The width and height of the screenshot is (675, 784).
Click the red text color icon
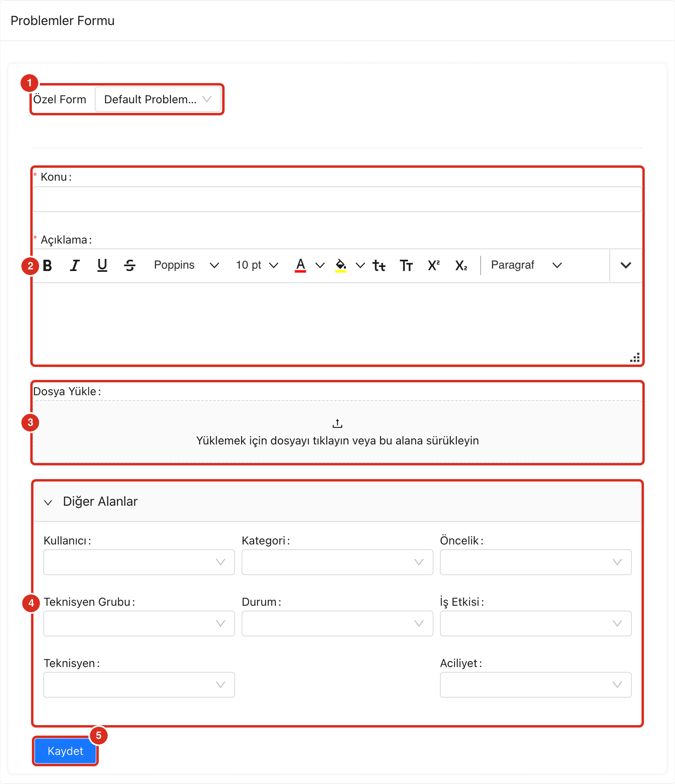(300, 265)
